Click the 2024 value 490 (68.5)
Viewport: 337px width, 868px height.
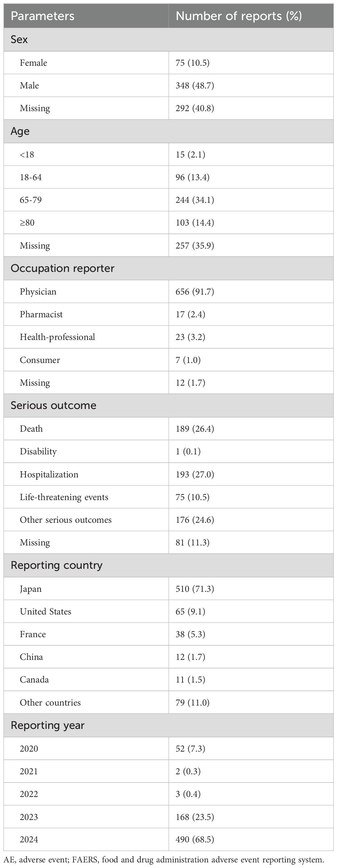(195, 839)
